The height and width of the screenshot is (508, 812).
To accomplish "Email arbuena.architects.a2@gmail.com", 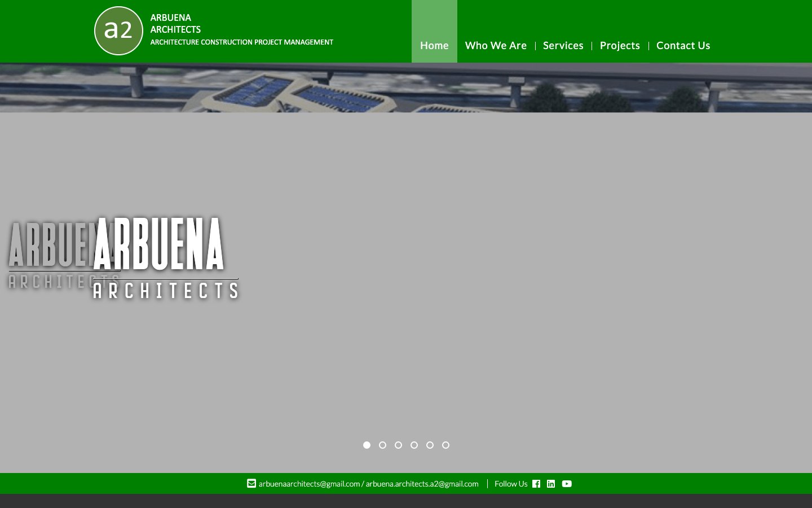I will pos(422,484).
